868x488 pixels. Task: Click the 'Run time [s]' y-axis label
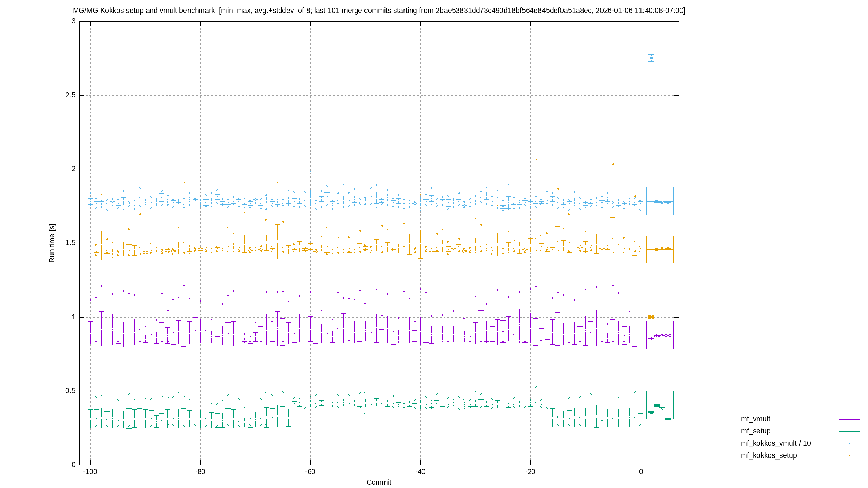coord(52,243)
